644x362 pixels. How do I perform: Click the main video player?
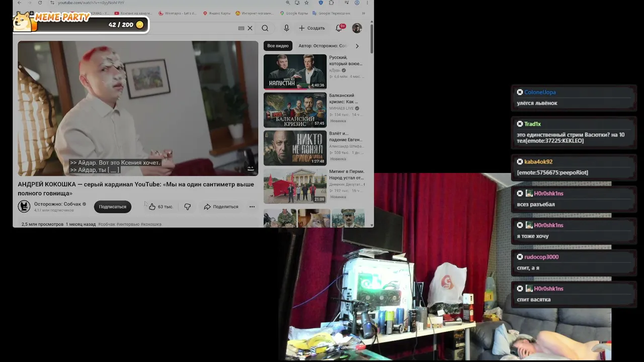tap(138, 108)
